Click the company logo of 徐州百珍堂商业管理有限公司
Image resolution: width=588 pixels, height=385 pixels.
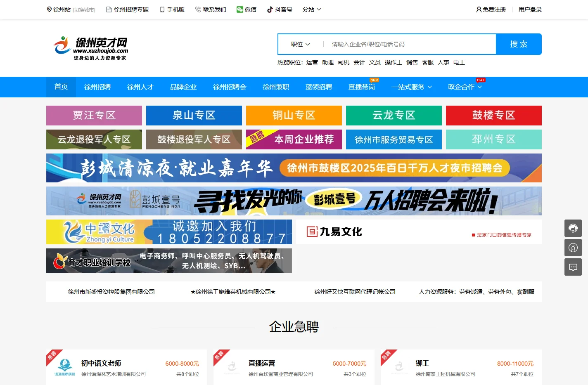(232, 367)
